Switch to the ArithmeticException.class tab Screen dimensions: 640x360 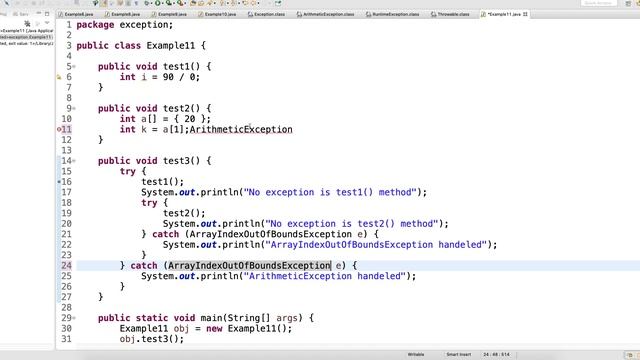[325, 14]
